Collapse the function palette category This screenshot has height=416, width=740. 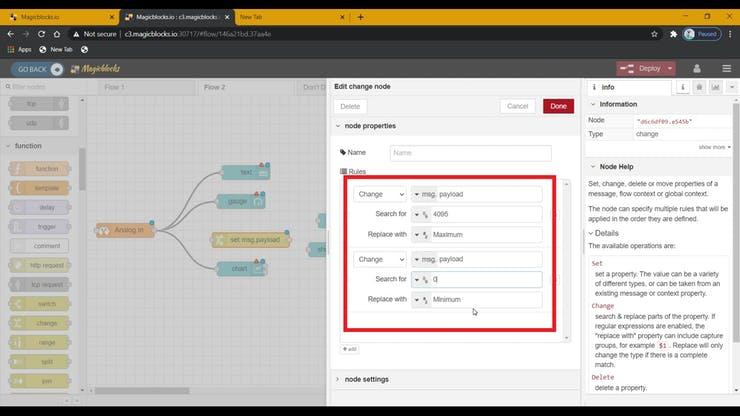click(28, 146)
